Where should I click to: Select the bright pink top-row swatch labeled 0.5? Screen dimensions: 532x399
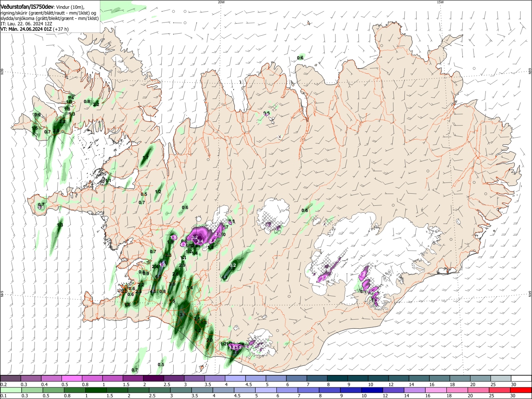71,378
